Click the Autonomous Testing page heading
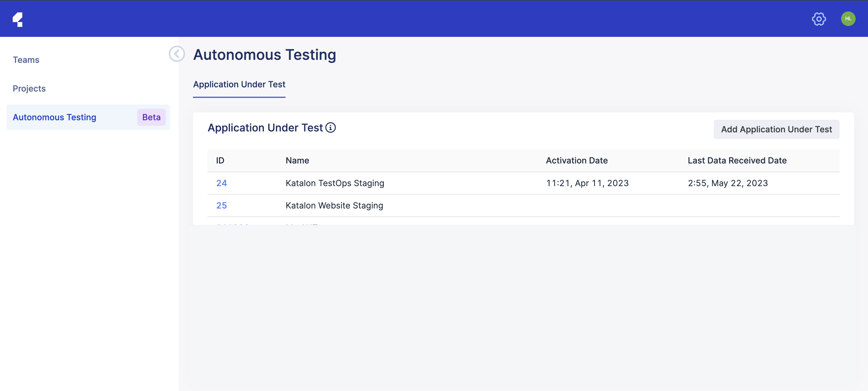The image size is (868, 391). pyautogui.click(x=265, y=55)
